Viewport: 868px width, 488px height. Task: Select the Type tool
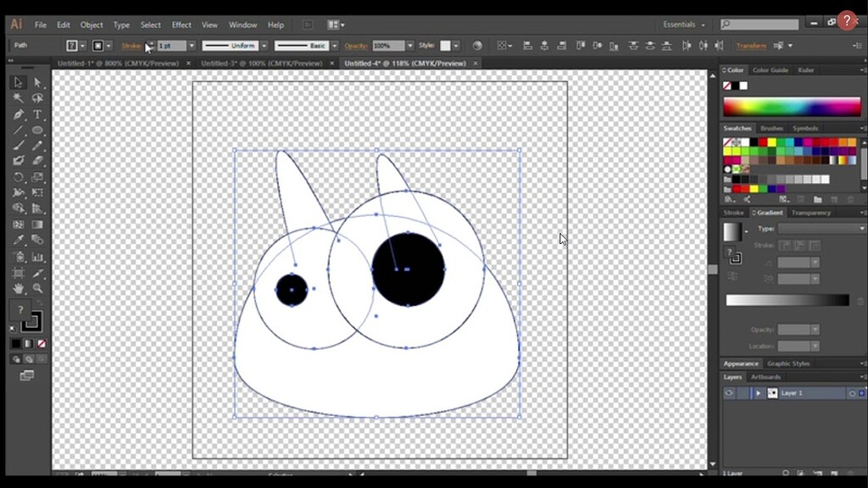[37, 113]
